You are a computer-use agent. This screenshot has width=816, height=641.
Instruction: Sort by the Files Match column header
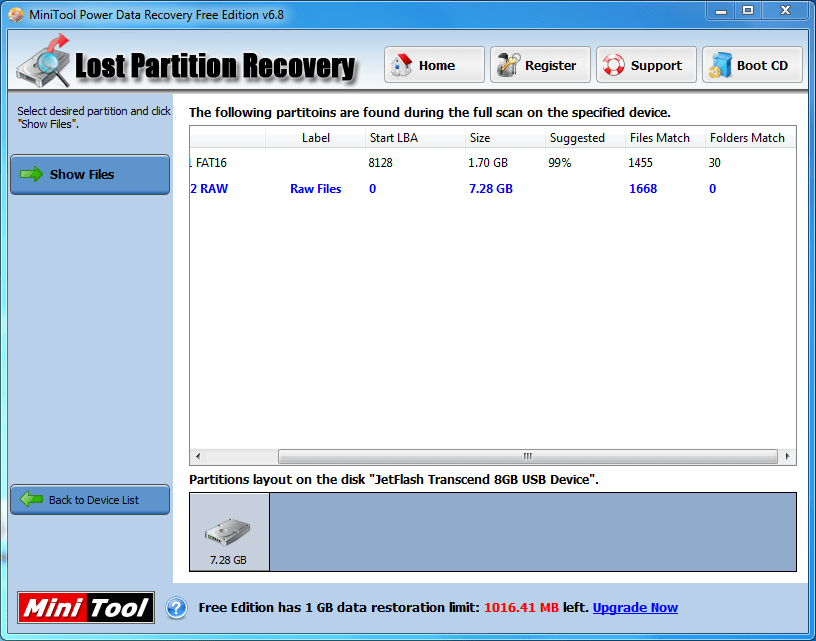(666, 138)
